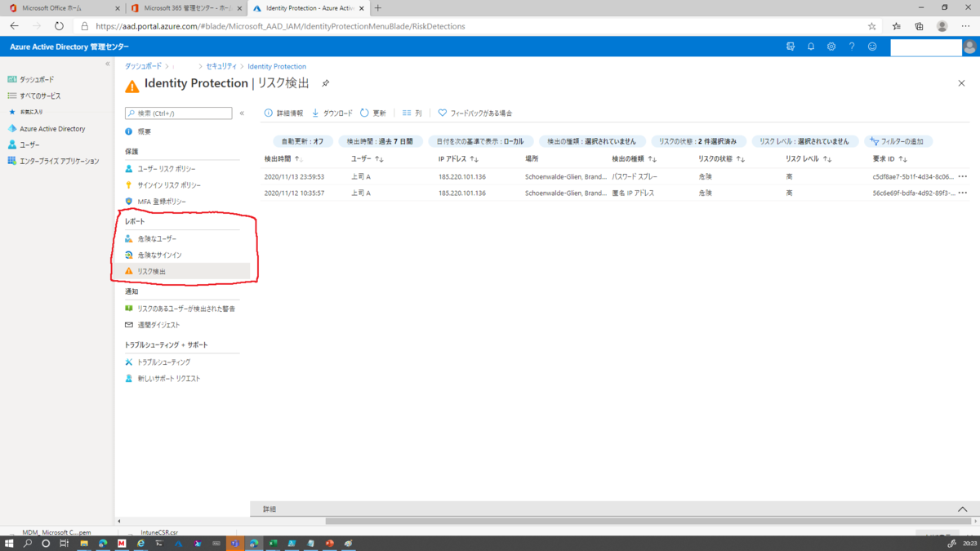Open the 検出の種類 filter pill
This screenshot has width=980, height=551.
tap(592, 141)
